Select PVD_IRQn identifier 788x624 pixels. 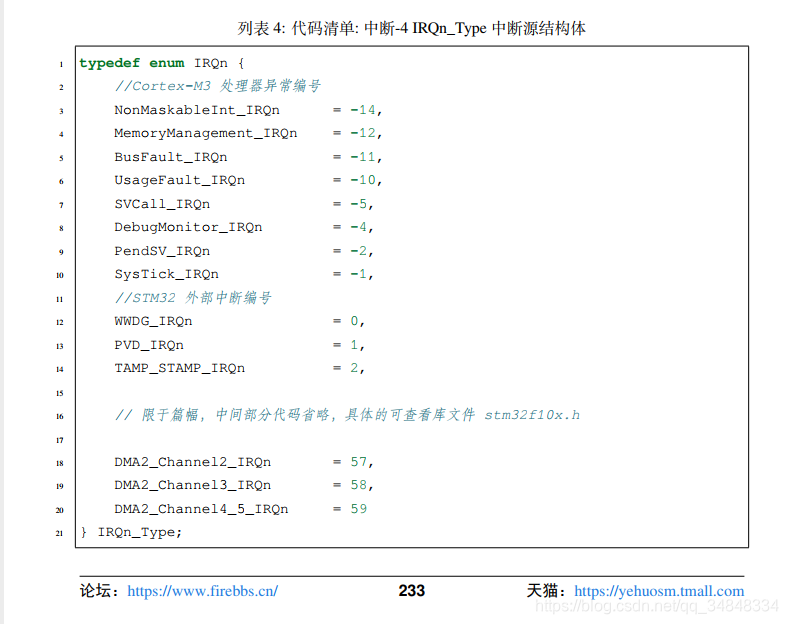(x=149, y=345)
